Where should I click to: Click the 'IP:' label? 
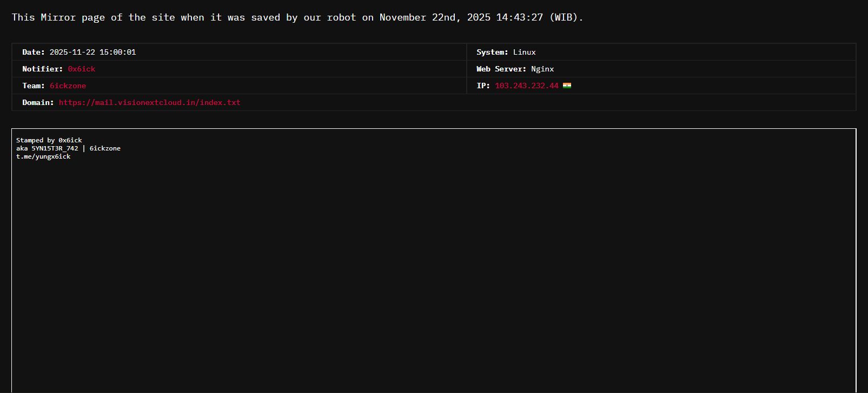(x=483, y=86)
